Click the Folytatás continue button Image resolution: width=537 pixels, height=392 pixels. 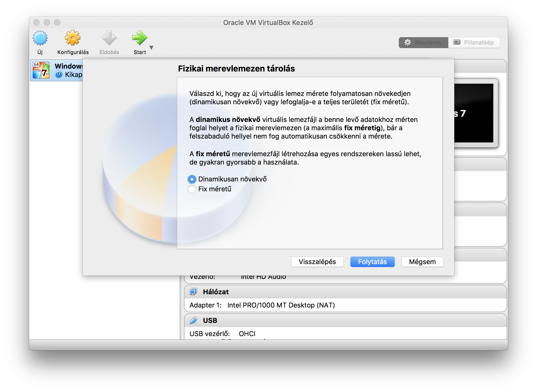point(372,262)
